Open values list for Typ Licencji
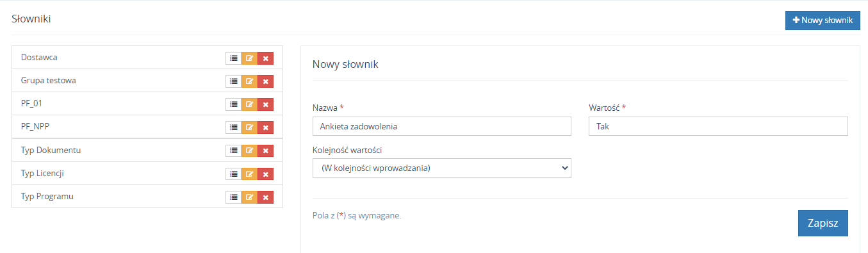The width and height of the screenshot is (868, 253). click(x=234, y=174)
